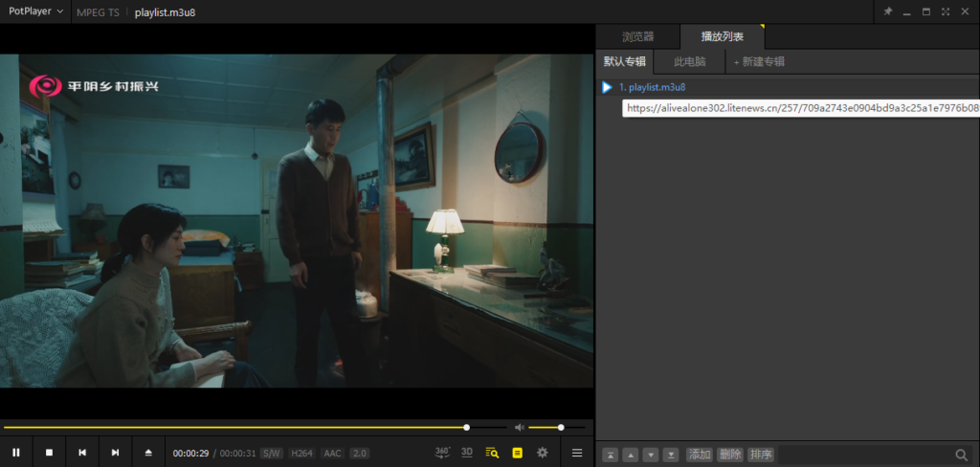980x467 pixels.
Task: Open the 排序 sort options
Action: 761,455
